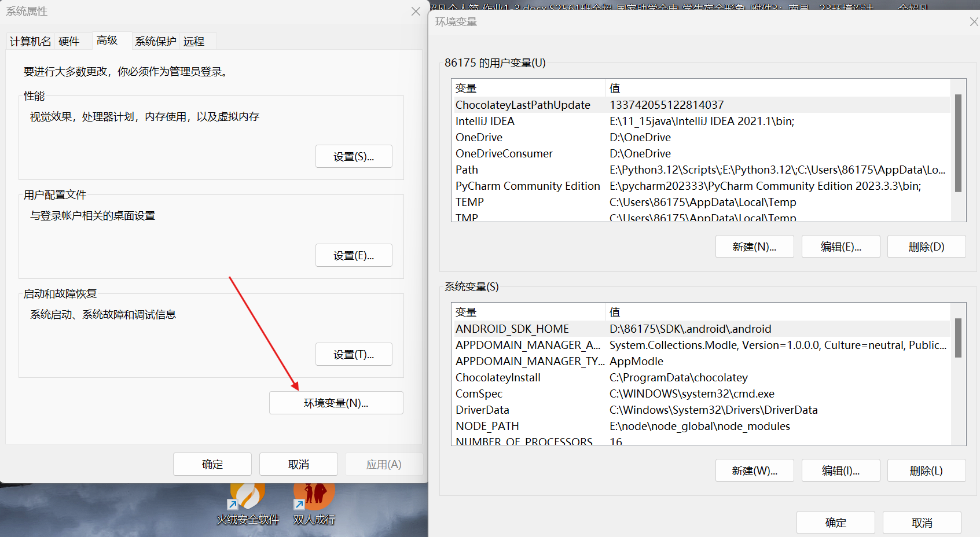Click the 环境变量(N)... button
Viewport: 980px width, 537px height.
[336, 403]
